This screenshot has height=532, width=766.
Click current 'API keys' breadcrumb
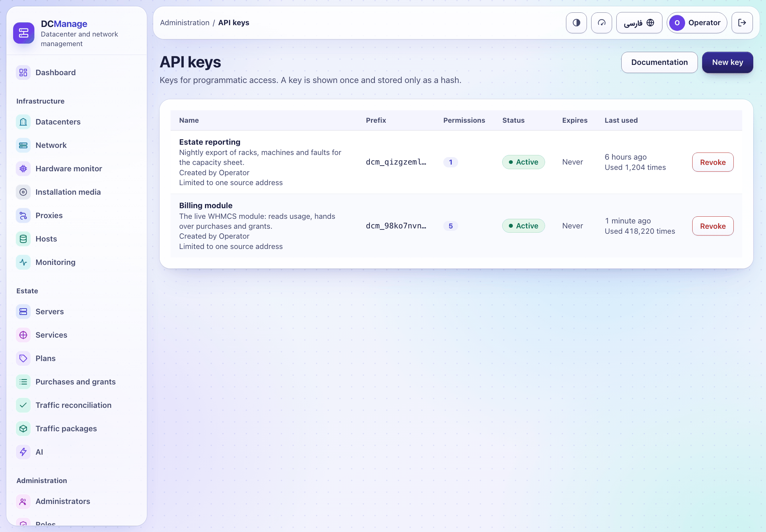pyautogui.click(x=234, y=23)
